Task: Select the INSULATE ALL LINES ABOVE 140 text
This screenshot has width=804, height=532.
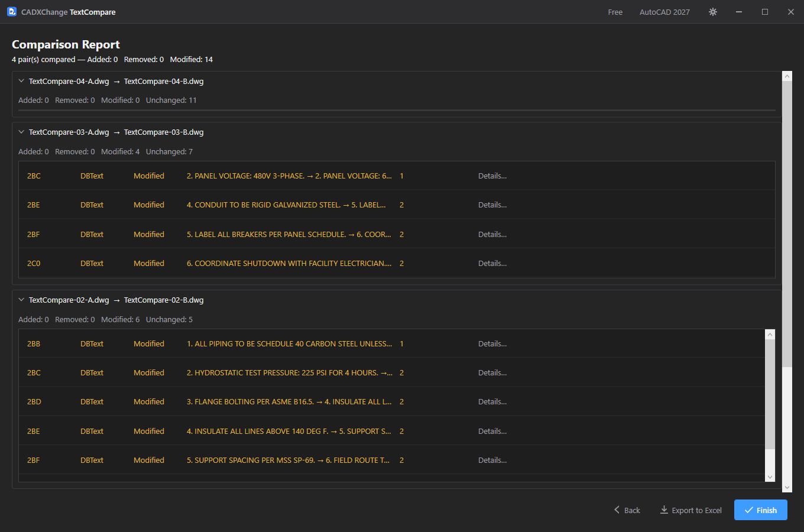Action: (289, 431)
